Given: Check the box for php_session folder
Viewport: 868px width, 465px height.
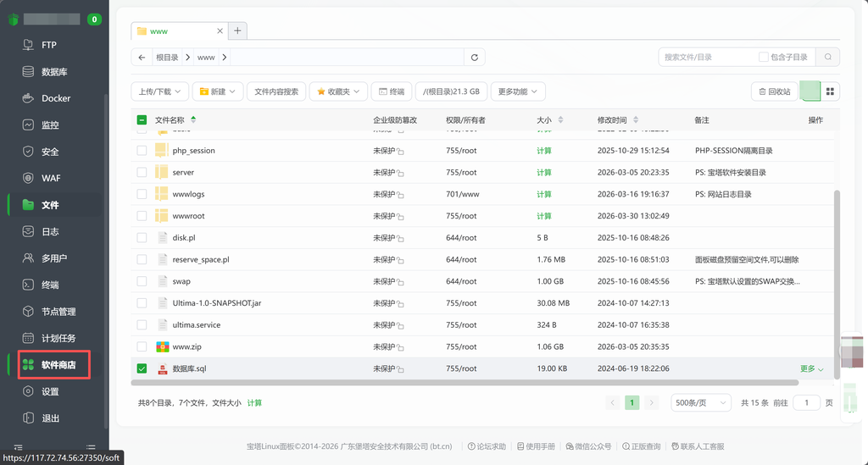Looking at the screenshot, I should [142, 151].
